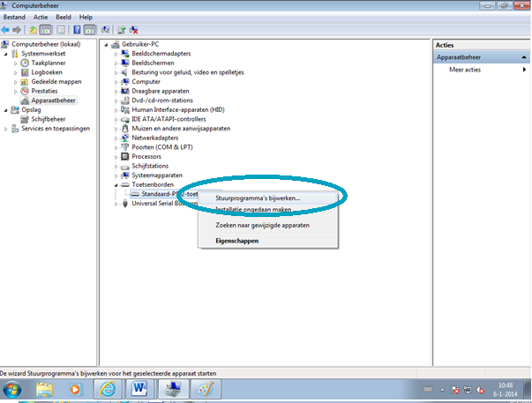Click the gray Forward arrow in toolbar

pyautogui.click(x=17, y=30)
